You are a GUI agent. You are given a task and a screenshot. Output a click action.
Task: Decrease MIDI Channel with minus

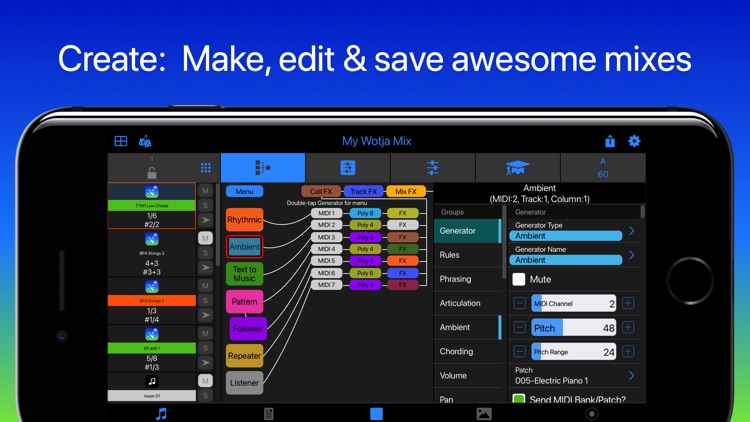click(519, 303)
